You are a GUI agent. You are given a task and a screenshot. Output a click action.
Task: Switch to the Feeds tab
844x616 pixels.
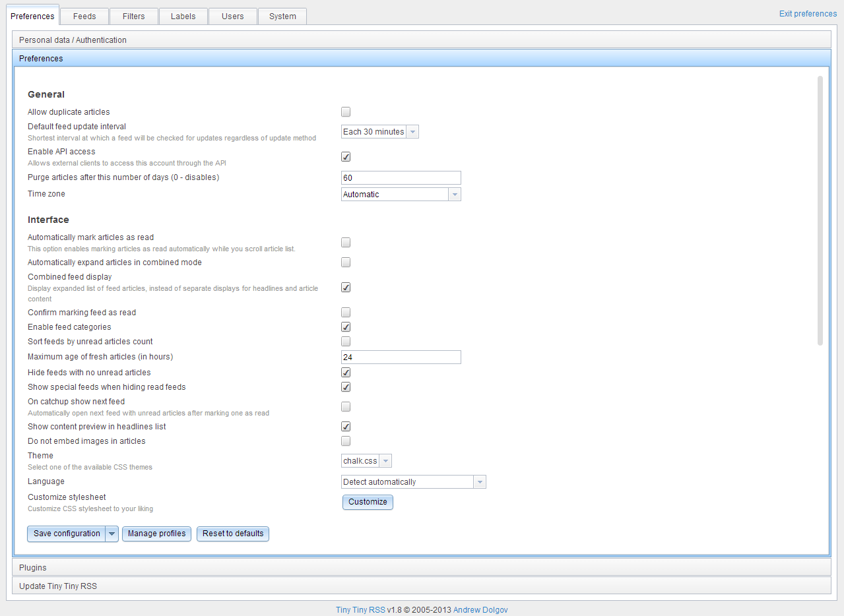pyautogui.click(x=84, y=16)
